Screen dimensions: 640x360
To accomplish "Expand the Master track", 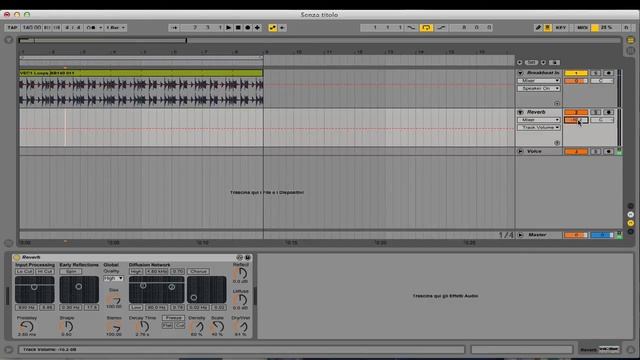I will (x=520, y=235).
